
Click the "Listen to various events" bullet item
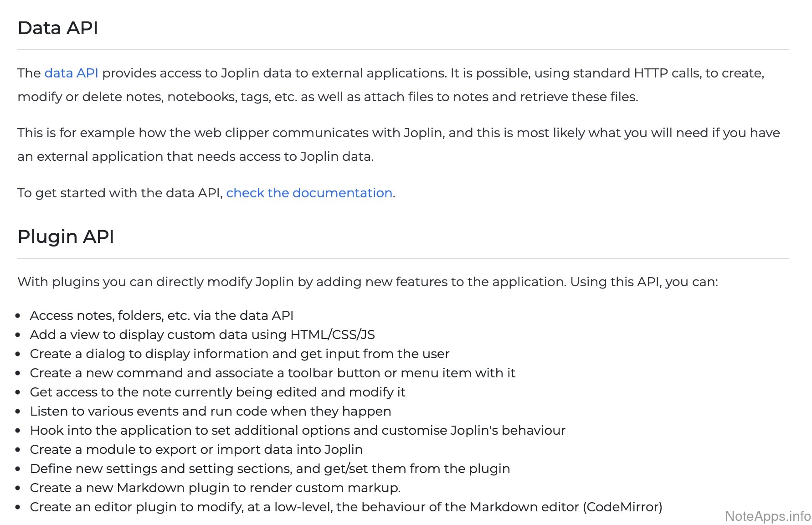pyautogui.click(x=210, y=412)
